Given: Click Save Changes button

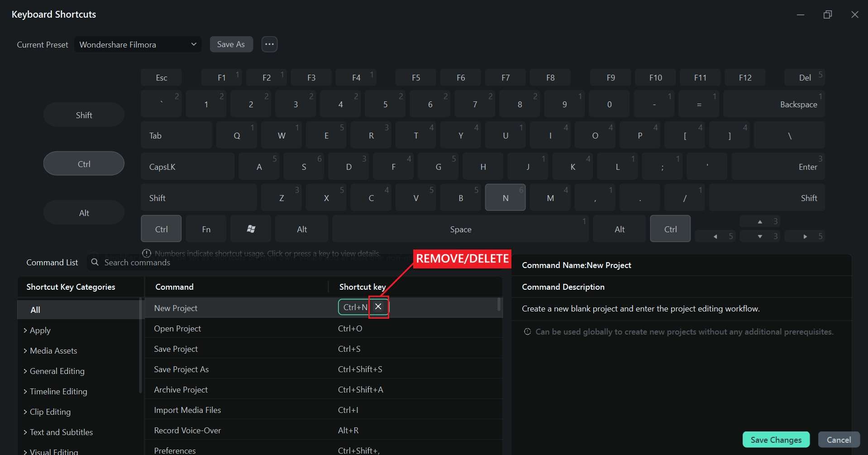Looking at the screenshot, I should coord(776,440).
